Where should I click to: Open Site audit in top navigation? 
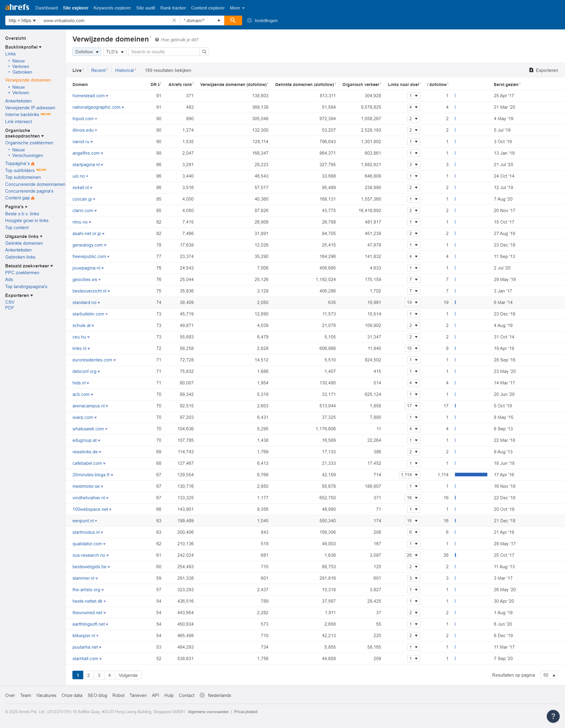click(146, 8)
